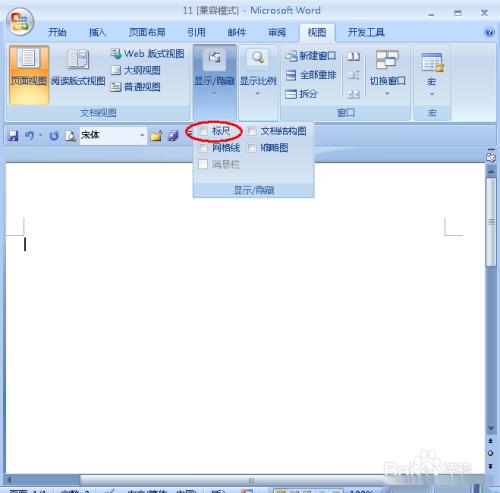
Task: Open the Home (开始) tab
Action: click(x=57, y=32)
